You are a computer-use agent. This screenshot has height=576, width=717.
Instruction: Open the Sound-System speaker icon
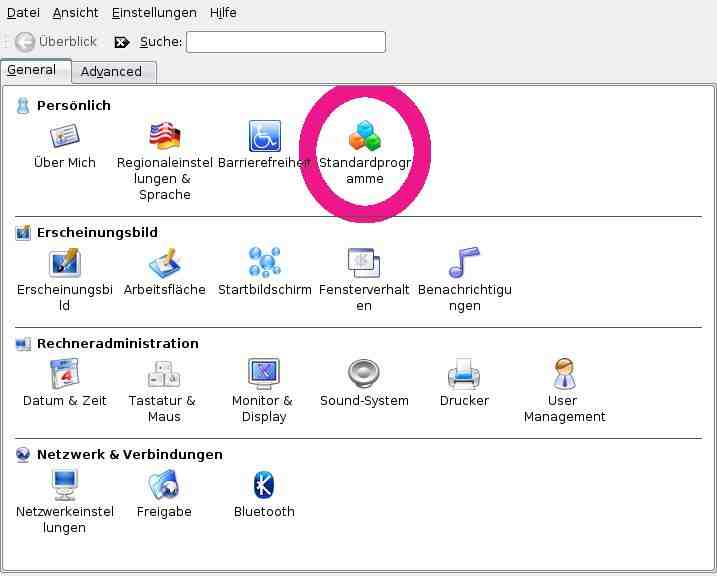point(364,374)
